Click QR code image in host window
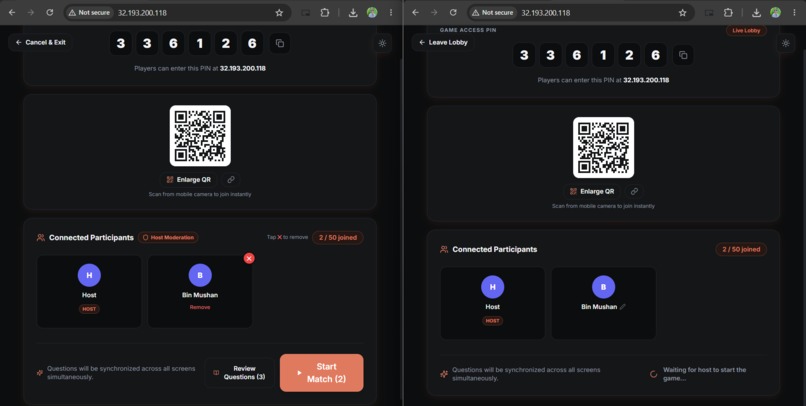Screen dimensions: 806x406 [x=200, y=136]
